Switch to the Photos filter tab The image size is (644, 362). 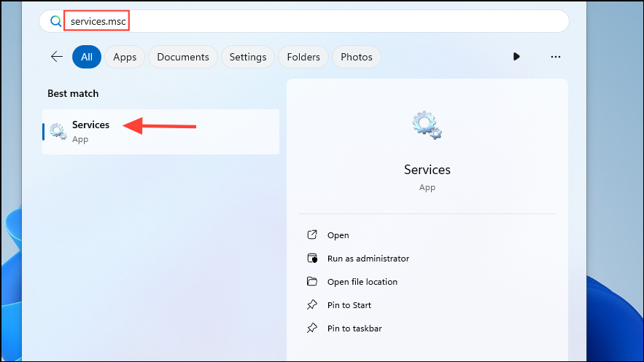coord(357,57)
